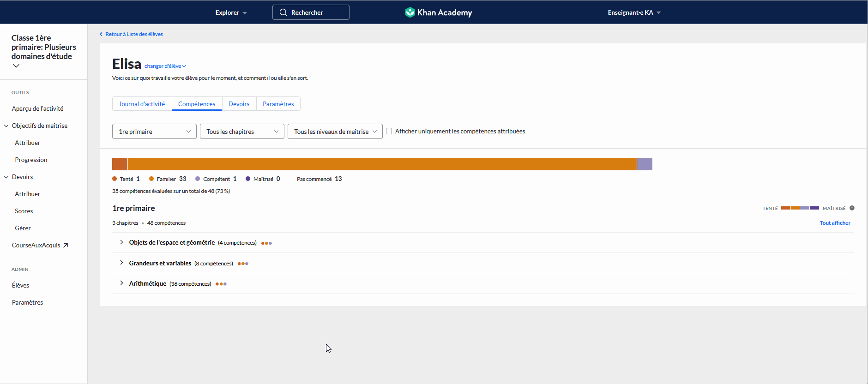Click the orange Familier segment of progress bar
The image size is (868, 384).
pos(382,164)
